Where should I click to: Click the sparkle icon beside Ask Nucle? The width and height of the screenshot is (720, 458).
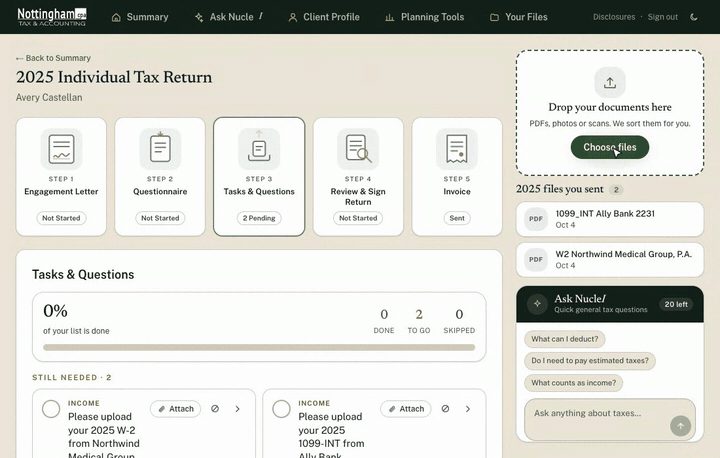(199, 17)
